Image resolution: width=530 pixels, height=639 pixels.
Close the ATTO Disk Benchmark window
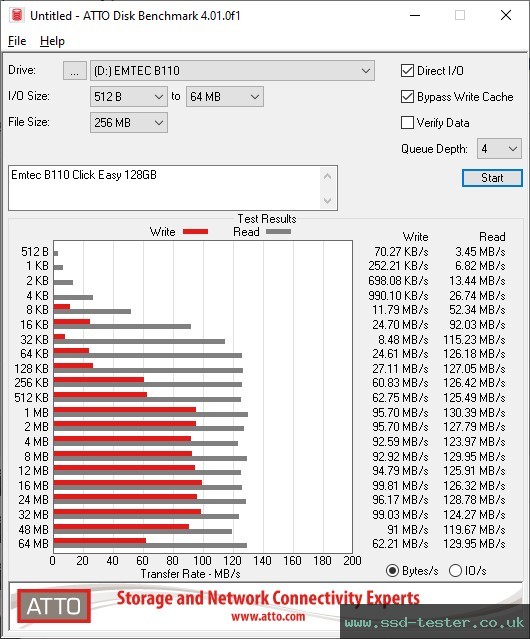(506, 15)
